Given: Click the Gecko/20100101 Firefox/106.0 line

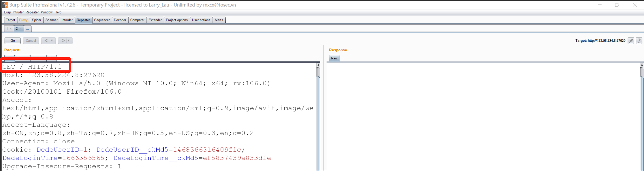Looking at the screenshot, I should point(62,92).
